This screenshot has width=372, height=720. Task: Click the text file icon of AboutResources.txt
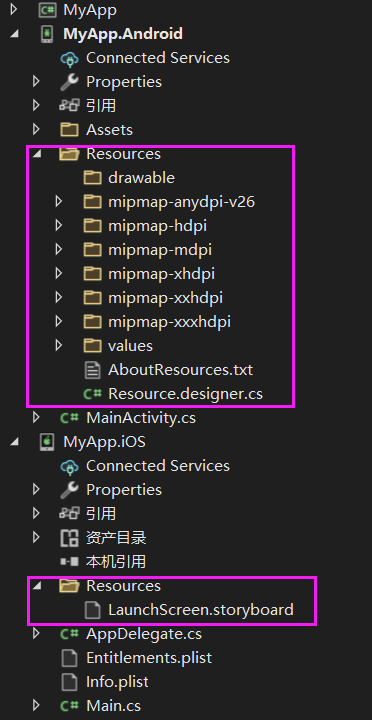coord(93,370)
